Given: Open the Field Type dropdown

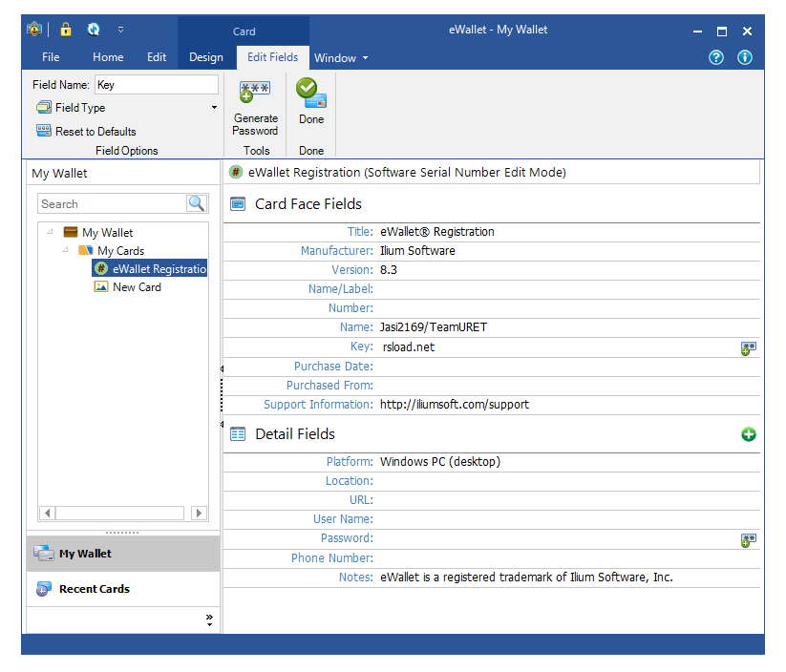Looking at the screenshot, I should click(126, 108).
